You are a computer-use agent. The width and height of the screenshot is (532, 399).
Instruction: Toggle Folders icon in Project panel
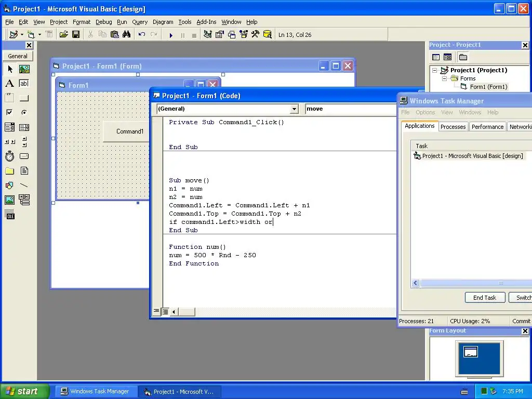coord(463,57)
